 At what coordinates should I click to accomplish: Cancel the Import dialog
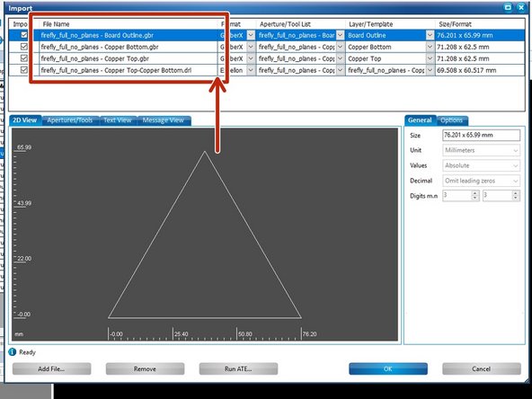coord(482,368)
